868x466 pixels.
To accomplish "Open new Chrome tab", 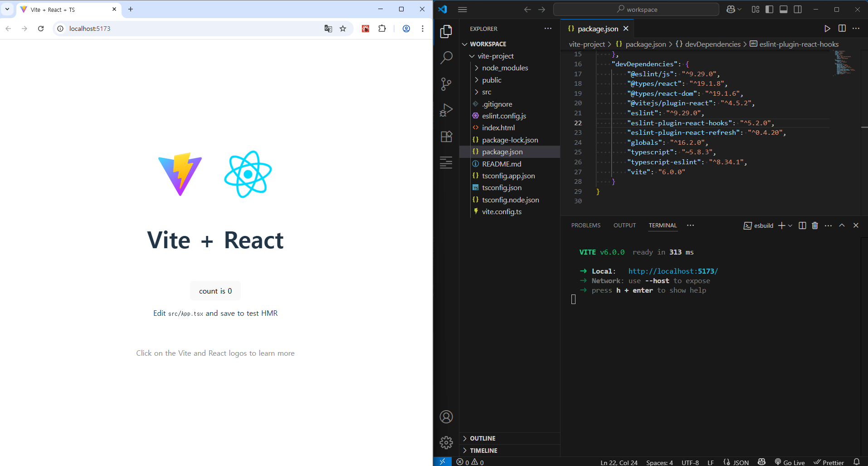I will pyautogui.click(x=131, y=9).
